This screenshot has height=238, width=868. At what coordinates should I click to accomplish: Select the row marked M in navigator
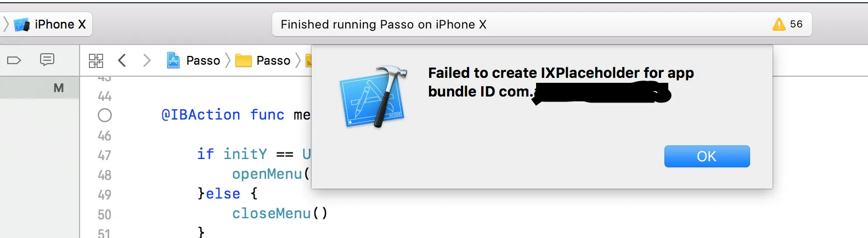(40, 88)
